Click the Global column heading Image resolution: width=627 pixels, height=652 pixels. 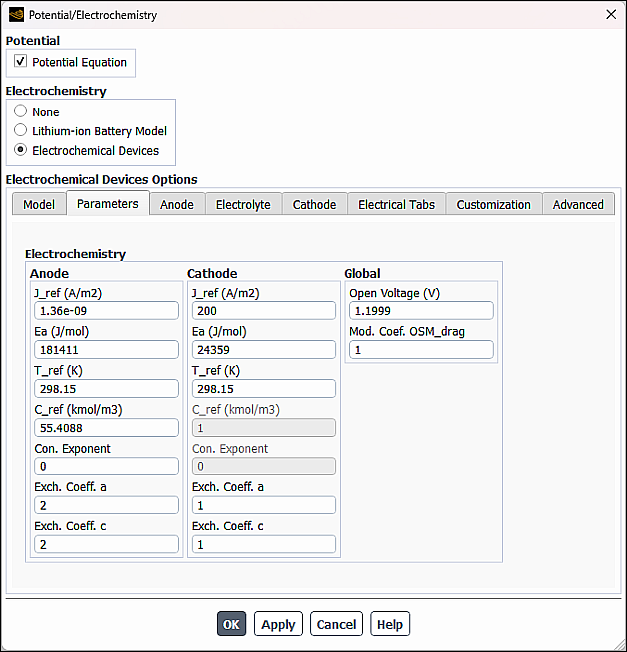click(x=362, y=273)
